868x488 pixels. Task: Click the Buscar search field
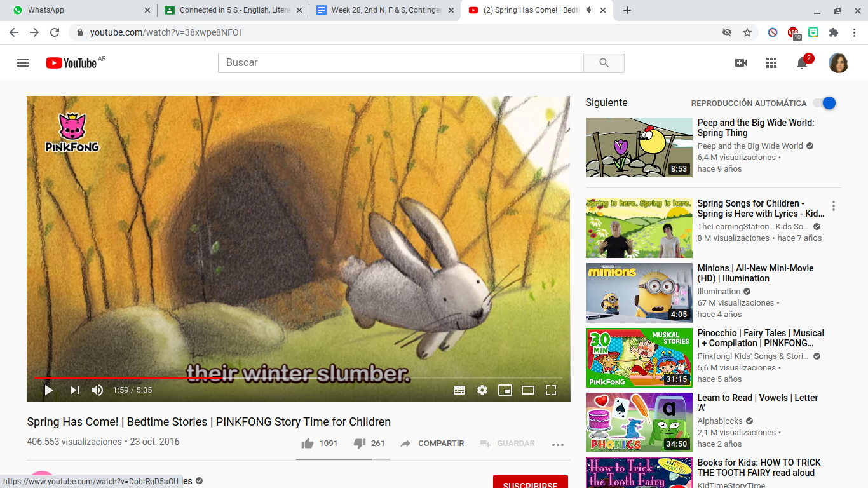click(x=400, y=63)
